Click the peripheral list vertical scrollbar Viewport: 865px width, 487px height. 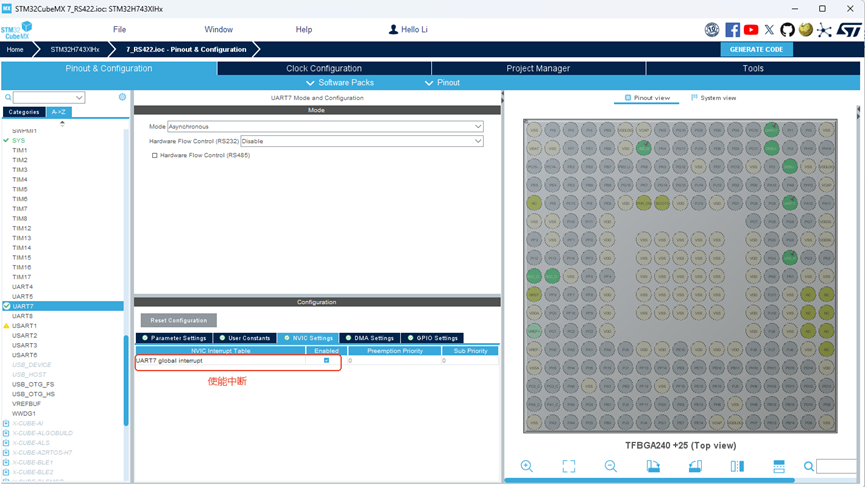click(x=126, y=381)
